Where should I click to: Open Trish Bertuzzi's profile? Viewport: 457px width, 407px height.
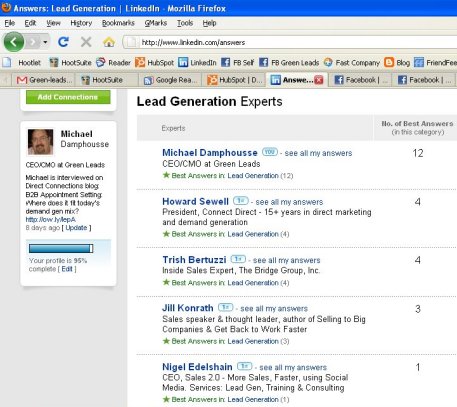pyautogui.click(x=194, y=260)
